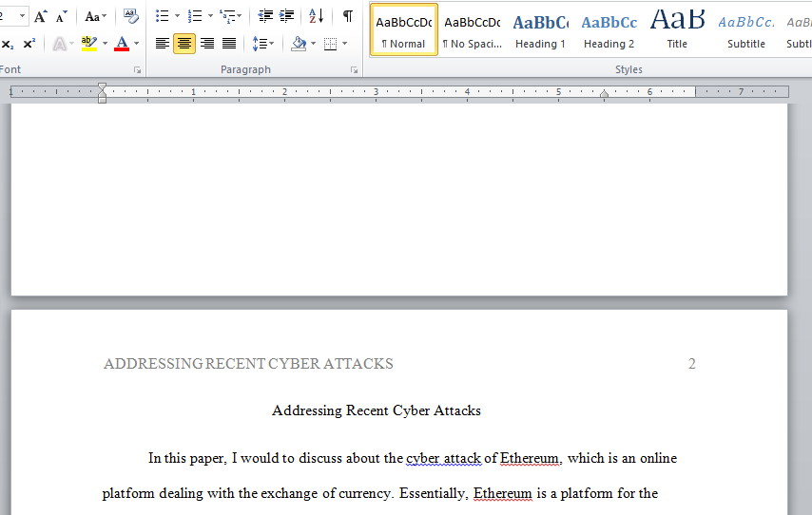The image size is (812, 515).
Task: Select the Normal style
Action: (x=404, y=29)
